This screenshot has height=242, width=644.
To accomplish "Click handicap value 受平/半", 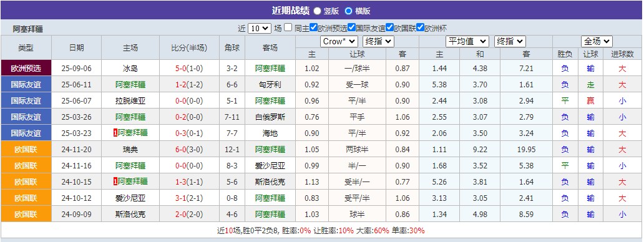I will tap(357, 198).
